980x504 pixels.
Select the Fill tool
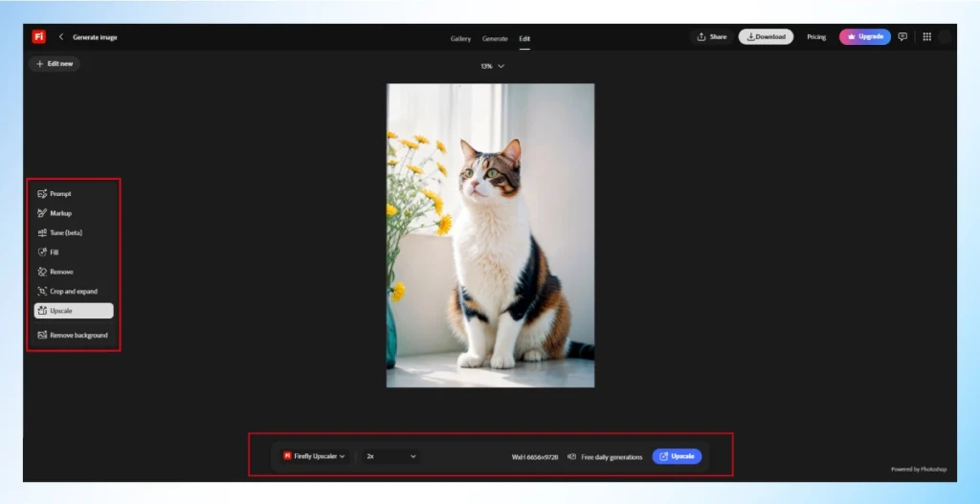click(x=74, y=252)
